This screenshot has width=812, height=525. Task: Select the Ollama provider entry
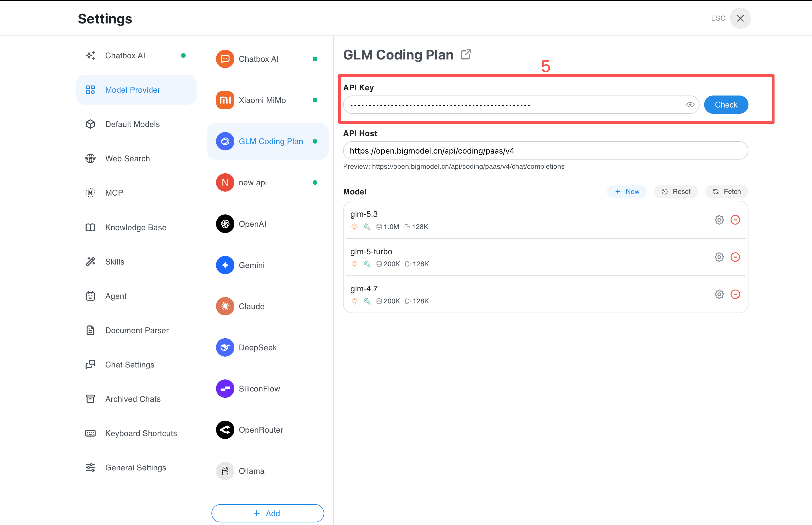tap(268, 471)
